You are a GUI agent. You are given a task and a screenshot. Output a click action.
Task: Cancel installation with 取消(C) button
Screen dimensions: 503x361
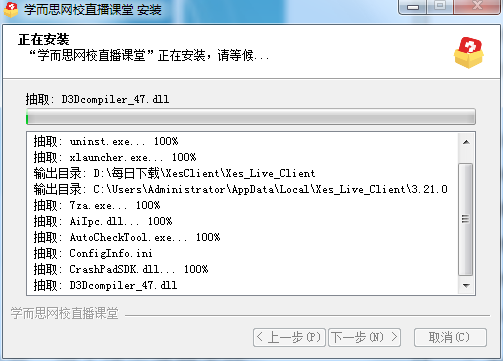tap(450, 337)
